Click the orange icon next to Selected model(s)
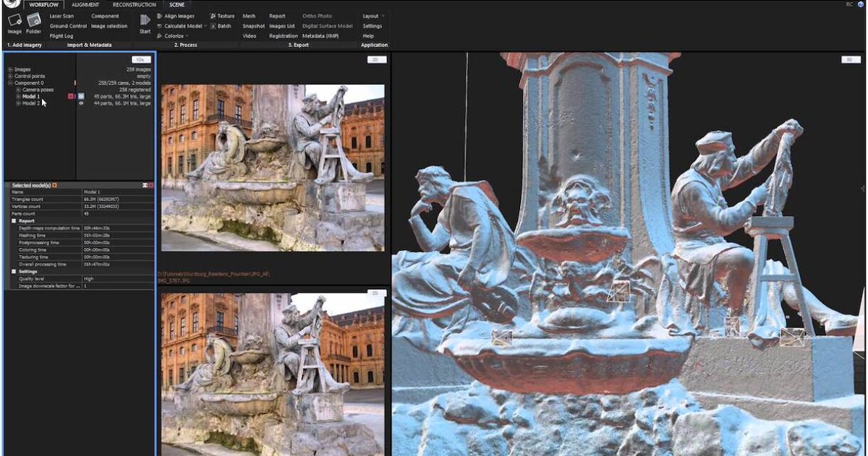 coord(54,186)
